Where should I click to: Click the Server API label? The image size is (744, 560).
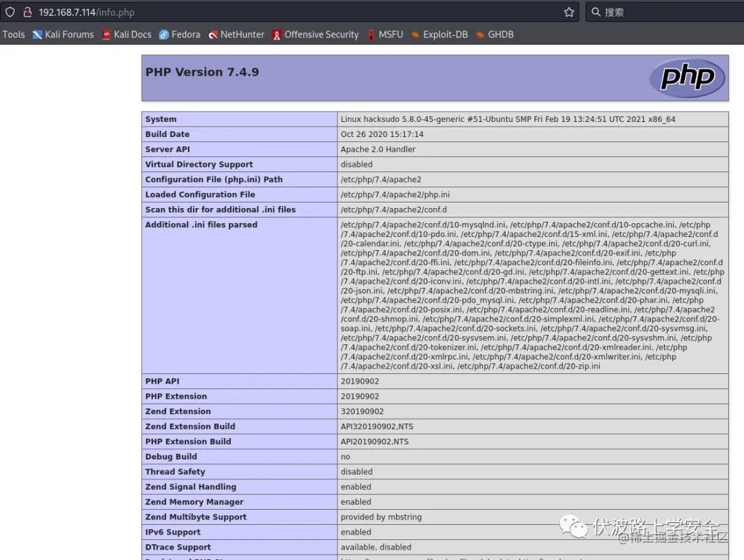tap(167, 149)
